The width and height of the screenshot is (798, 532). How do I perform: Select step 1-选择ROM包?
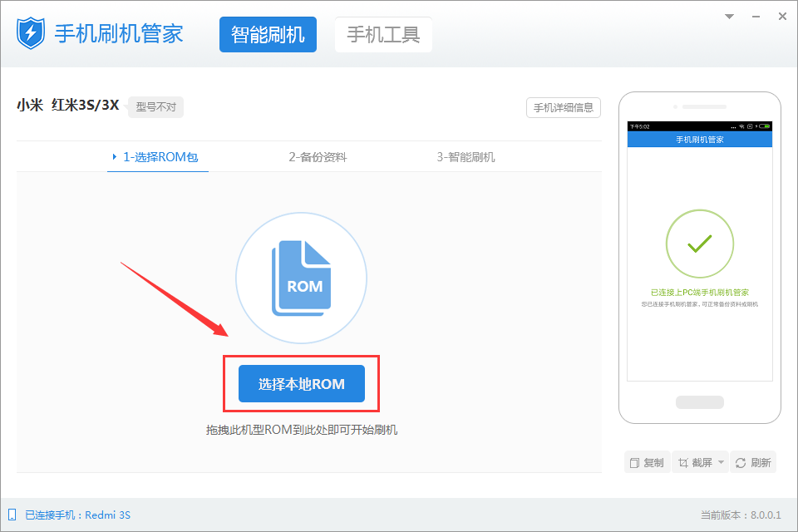click(158, 157)
